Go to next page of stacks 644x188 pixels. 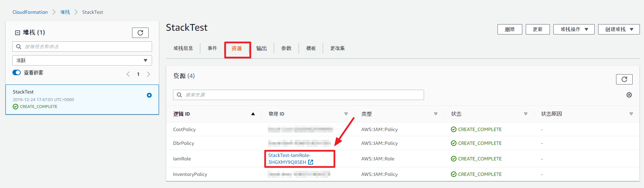pos(149,74)
